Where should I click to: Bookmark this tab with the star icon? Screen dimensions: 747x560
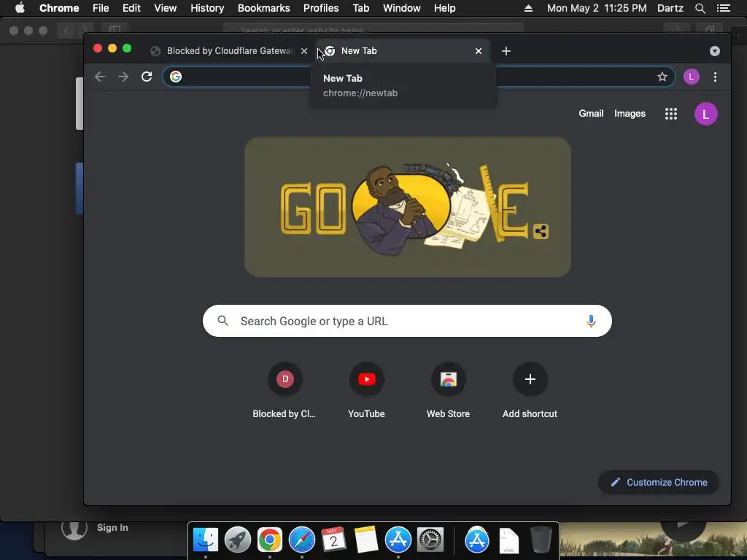click(x=662, y=77)
